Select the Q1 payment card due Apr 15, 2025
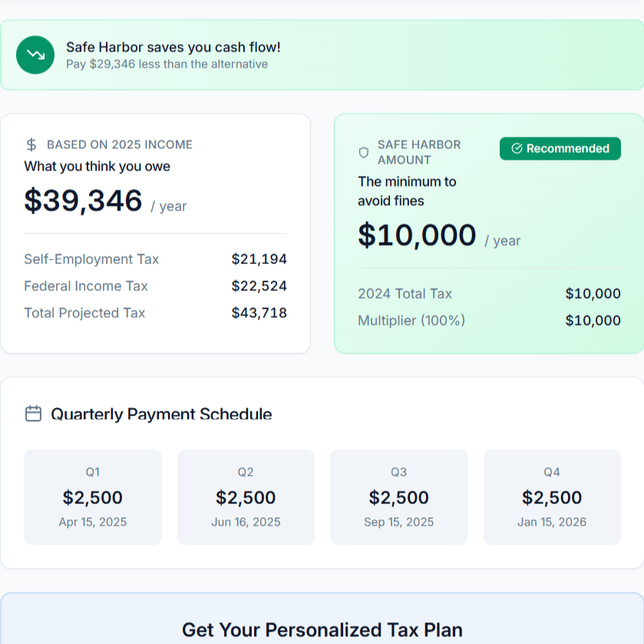The height and width of the screenshot is (644, 644). (93, 497)
